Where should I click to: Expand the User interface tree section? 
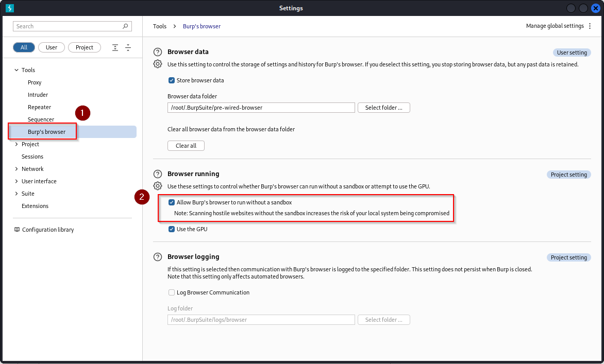[x=16, y=181]
